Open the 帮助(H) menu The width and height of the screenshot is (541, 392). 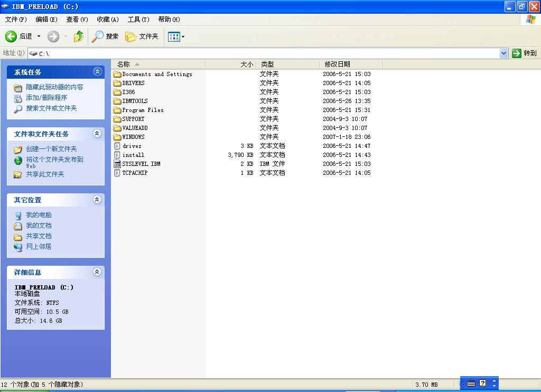point(169,20)
